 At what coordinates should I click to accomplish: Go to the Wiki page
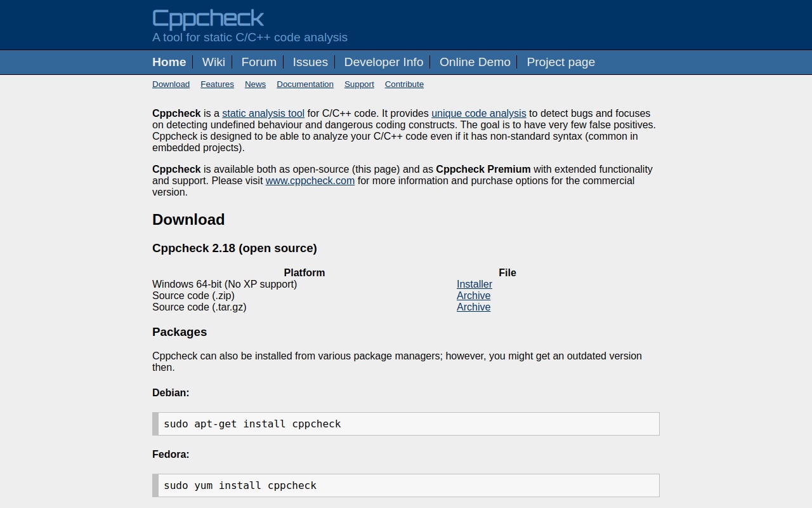(213, 62)
